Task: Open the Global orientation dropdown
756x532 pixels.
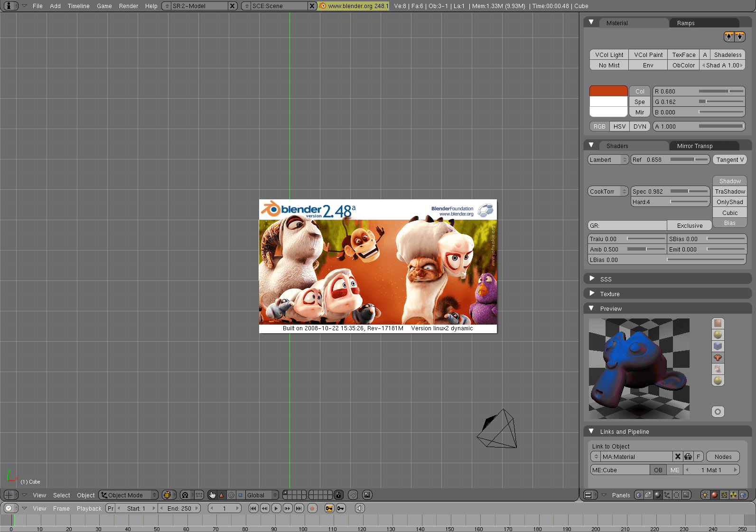Action: 262,495
